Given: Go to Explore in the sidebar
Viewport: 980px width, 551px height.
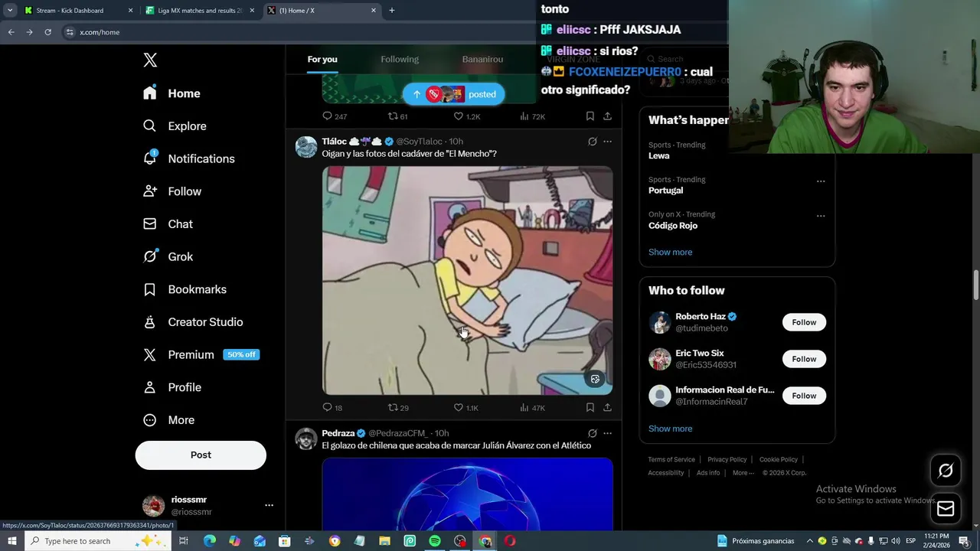Looking at the screenshot, I should point(175,126).
